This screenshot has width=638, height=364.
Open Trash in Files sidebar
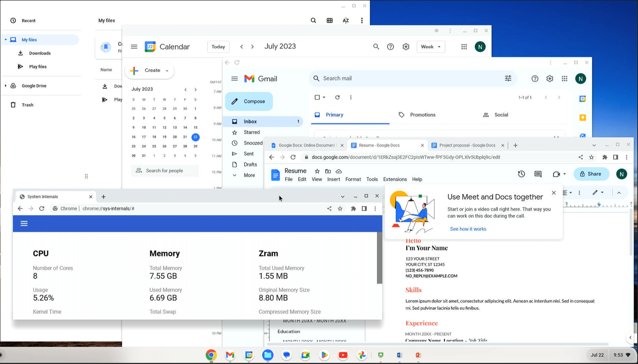click(27, 105)
